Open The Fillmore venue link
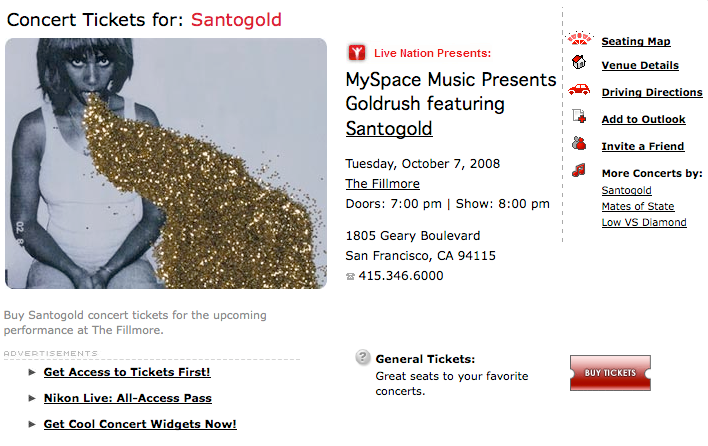 [x=382, y=184]
